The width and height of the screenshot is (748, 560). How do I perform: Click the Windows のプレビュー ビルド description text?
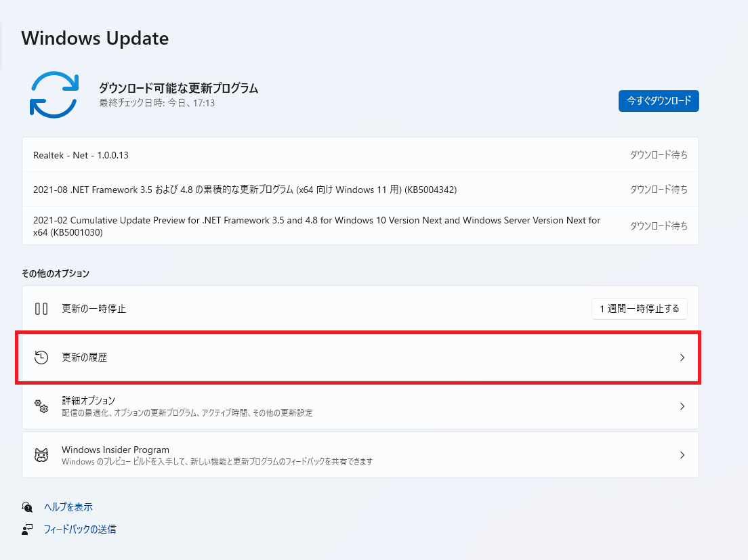[217, 461]
